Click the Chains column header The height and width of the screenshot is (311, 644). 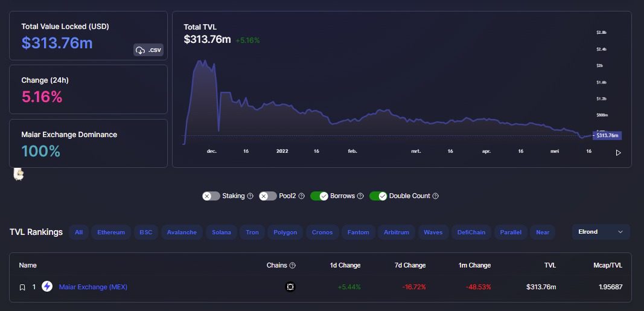pyautogui.click(x=276, y=265)
